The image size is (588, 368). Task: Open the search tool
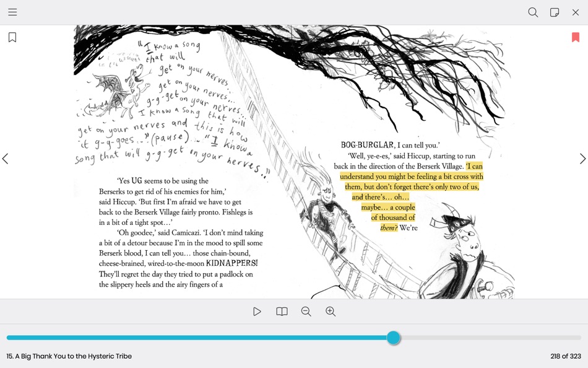pos(533,12)
